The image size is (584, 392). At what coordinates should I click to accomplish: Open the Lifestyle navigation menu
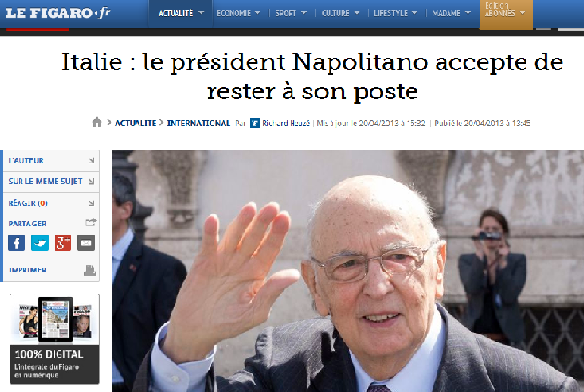tap(395, 13)
